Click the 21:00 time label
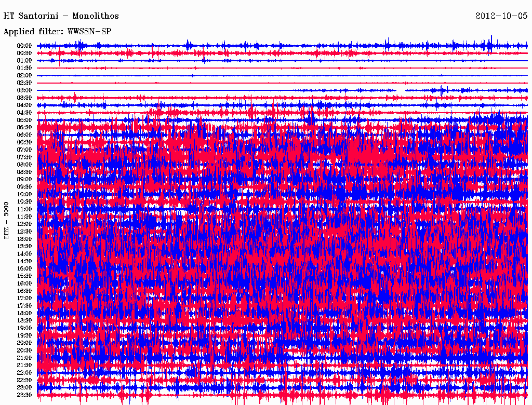 (24, 358)
